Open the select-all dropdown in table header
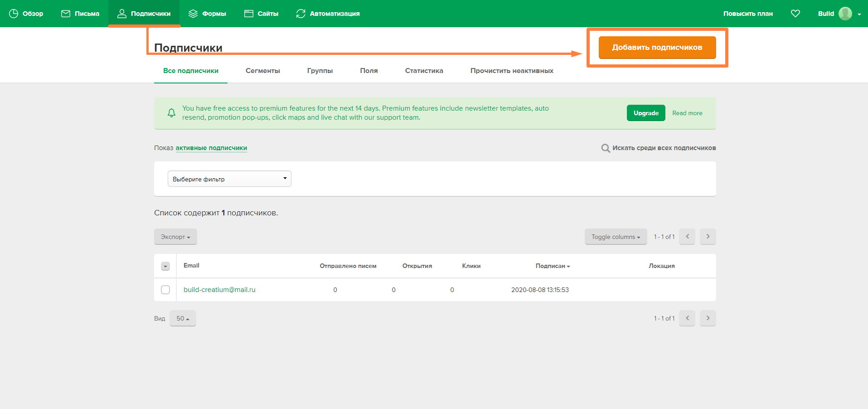This screenshot has height=409, width=868. pyautogui.click(x=165, y=266)
